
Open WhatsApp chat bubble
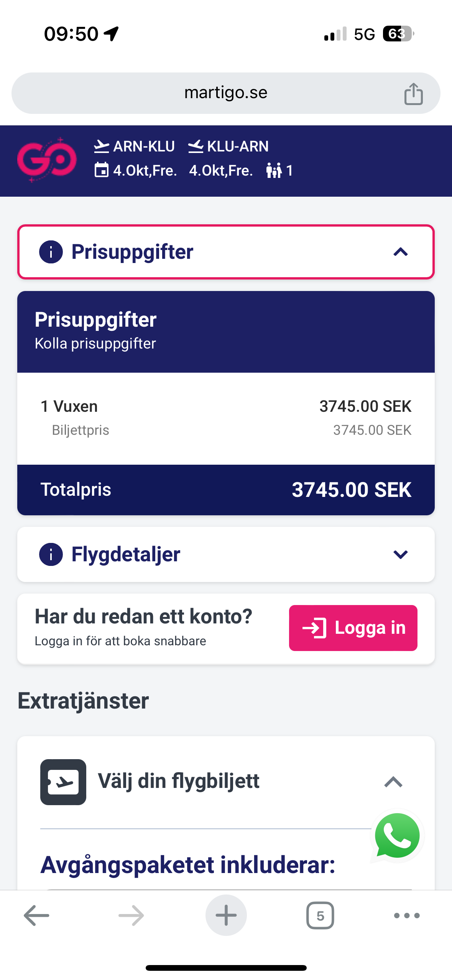click(x=397, y=836)
